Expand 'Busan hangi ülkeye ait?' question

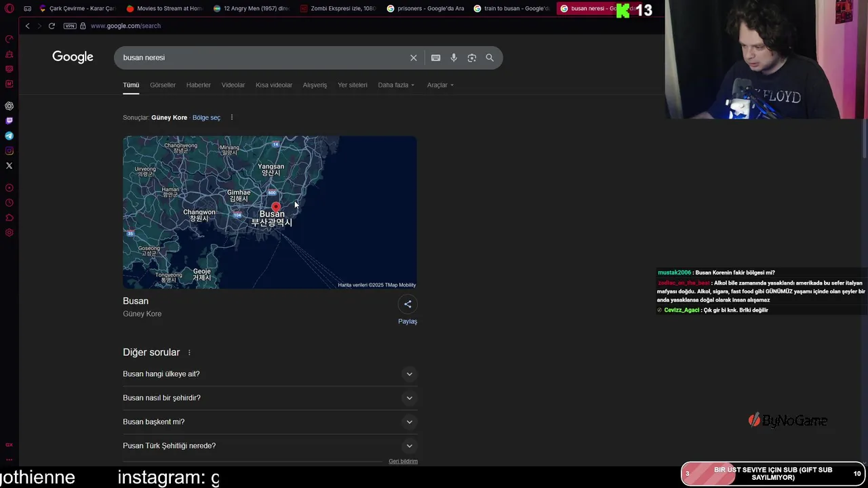pos(270,374)
